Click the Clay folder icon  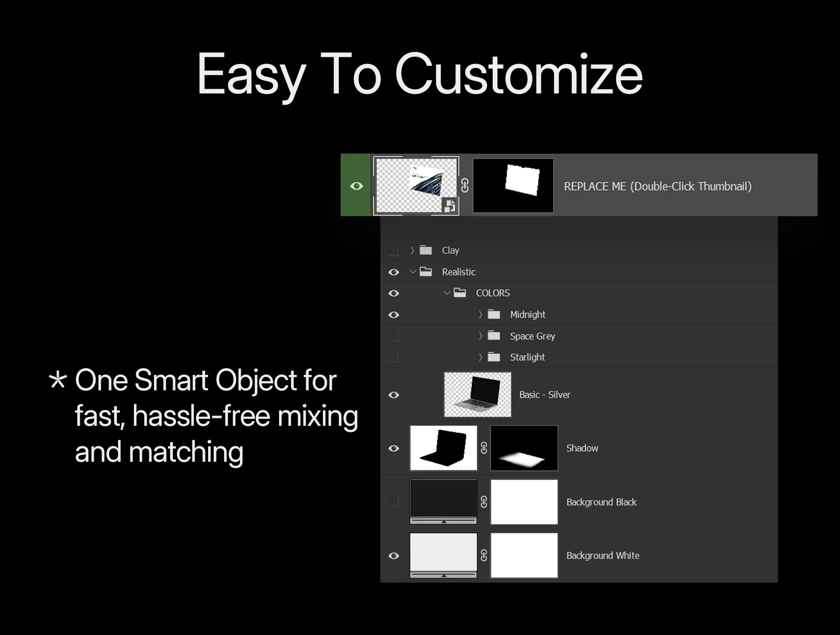(426, 250)
